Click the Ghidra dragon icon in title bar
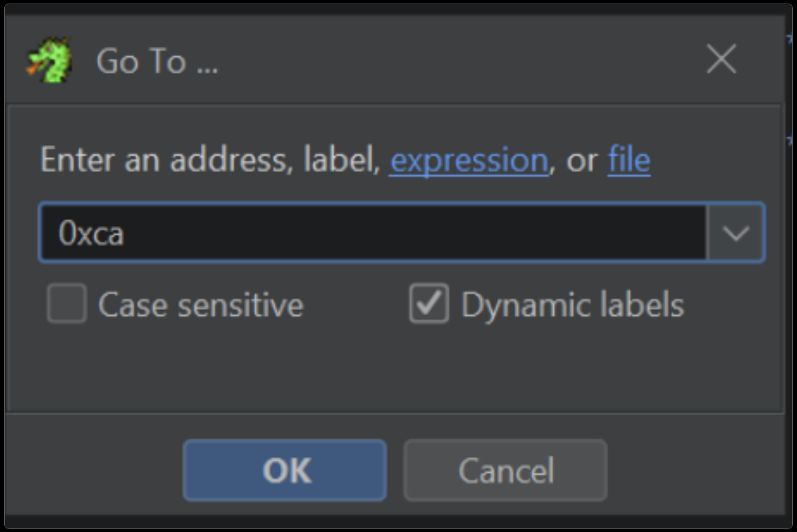This screenshot has width=797, height=532. [50, 60]
